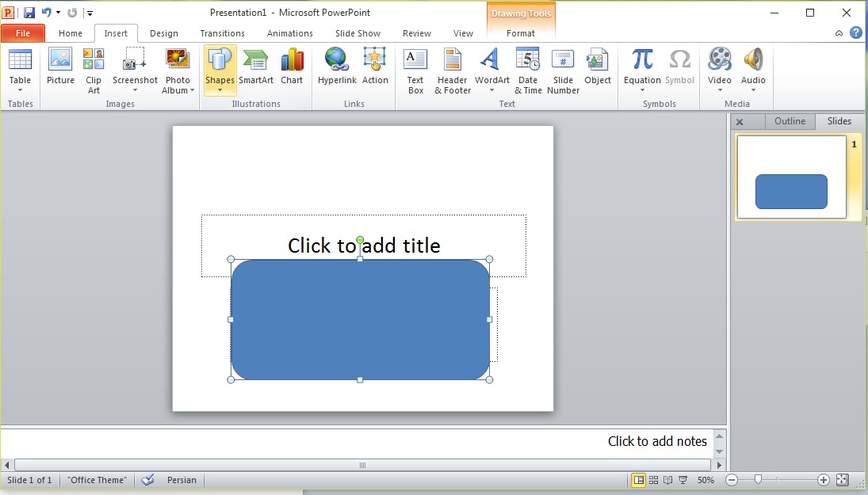Switch to Normal view in status bar
Image resolution: width=868 pixels, height=495 pixels.
tap(638, 480)
